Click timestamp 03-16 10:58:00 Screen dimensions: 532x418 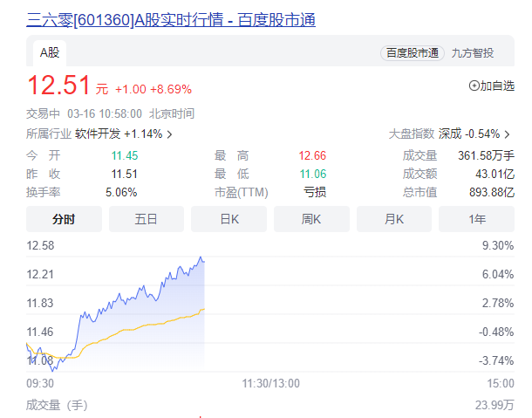coord(105,113)
